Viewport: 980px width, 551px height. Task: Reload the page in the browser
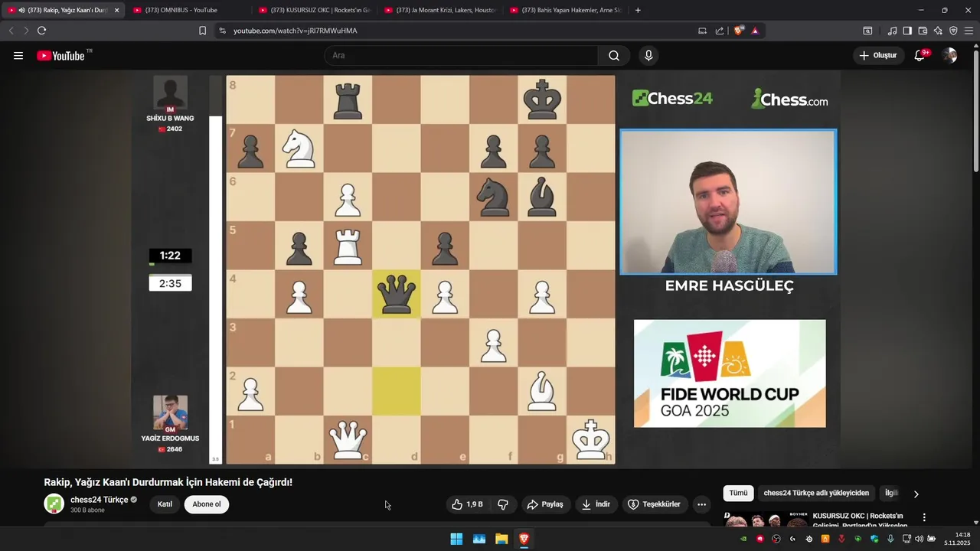[x=41, y=31]
